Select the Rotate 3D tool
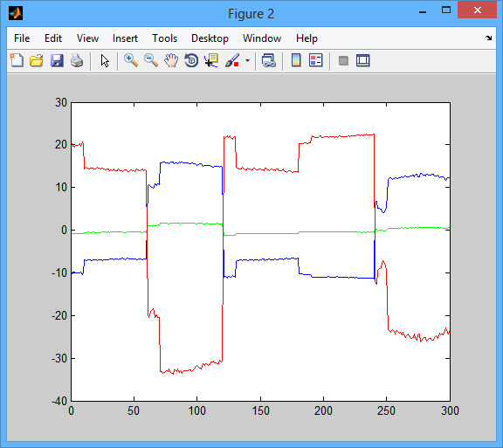Screen dimensions: 503x448 point(191,60)
